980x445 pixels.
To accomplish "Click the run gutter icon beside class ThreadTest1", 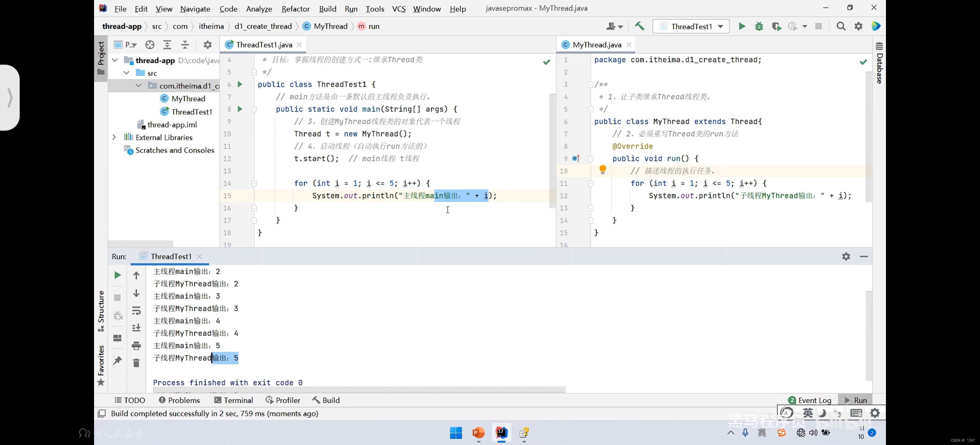I will tap(240, 84).
